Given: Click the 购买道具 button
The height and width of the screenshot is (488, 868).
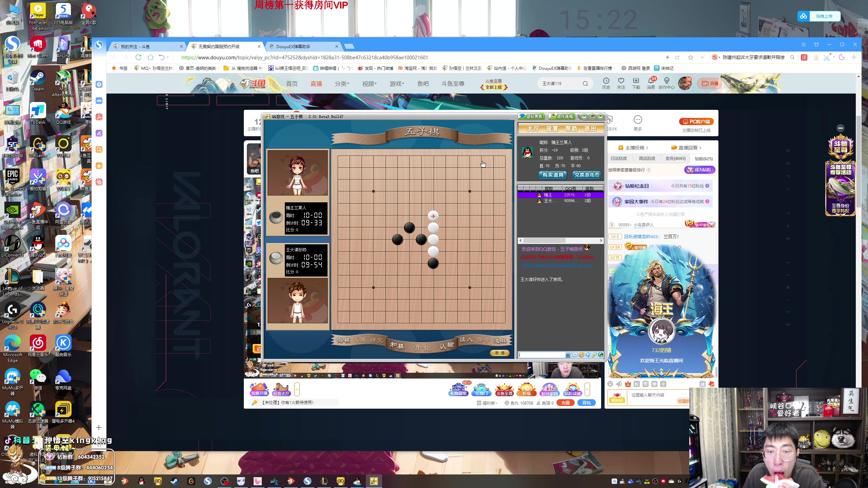Looking at the screenshot, I should tap(553, 175).
